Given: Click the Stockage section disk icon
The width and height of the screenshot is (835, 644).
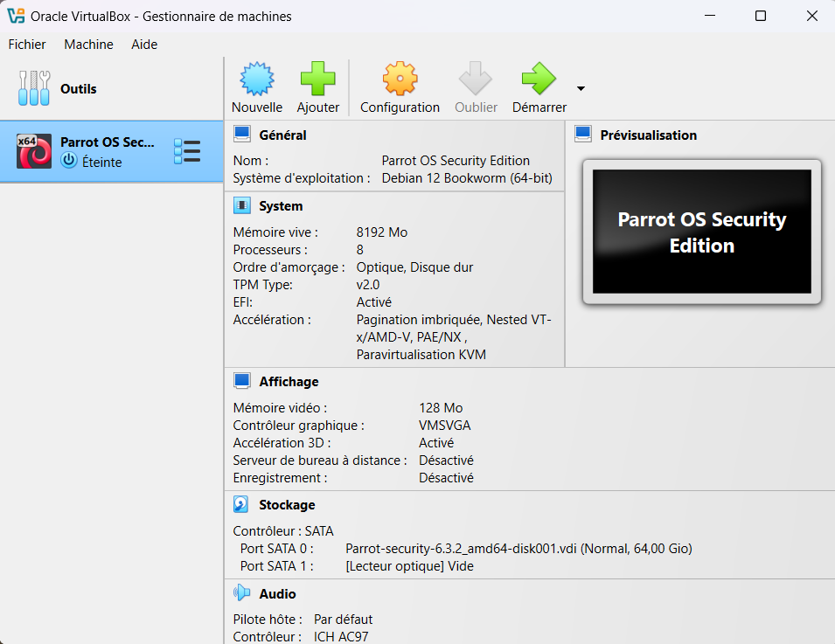Looking at the screenshot, I should coord(241,504).
